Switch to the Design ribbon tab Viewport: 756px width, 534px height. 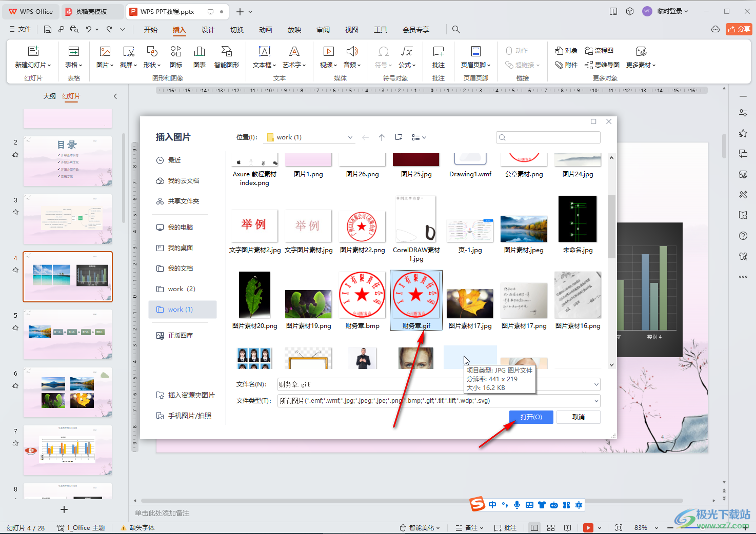208,30
